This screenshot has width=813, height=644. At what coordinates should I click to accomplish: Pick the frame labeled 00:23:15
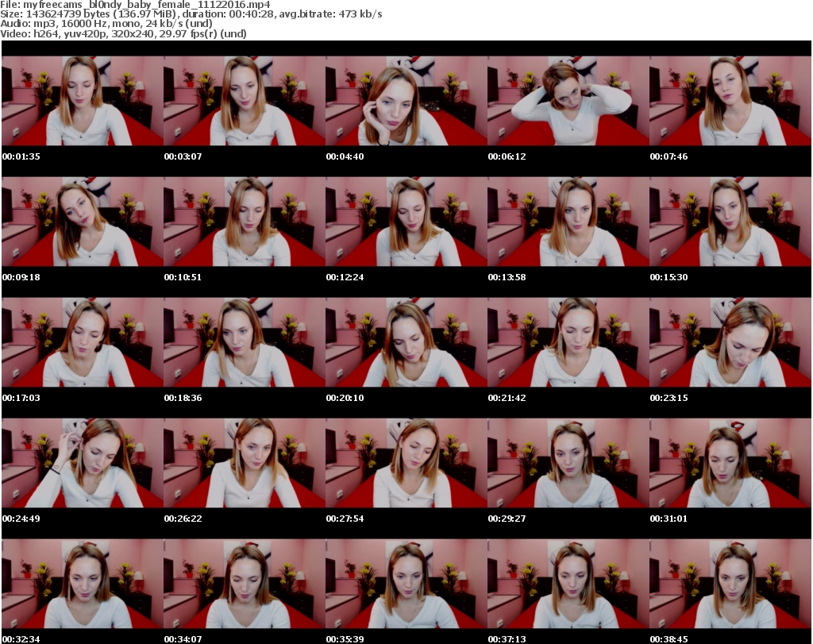point(730,342)
